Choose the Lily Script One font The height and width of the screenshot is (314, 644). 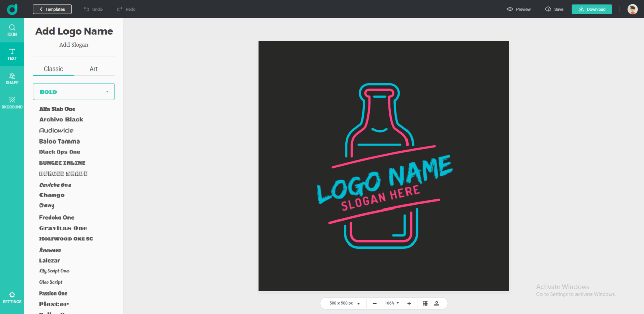click(54, 271)
